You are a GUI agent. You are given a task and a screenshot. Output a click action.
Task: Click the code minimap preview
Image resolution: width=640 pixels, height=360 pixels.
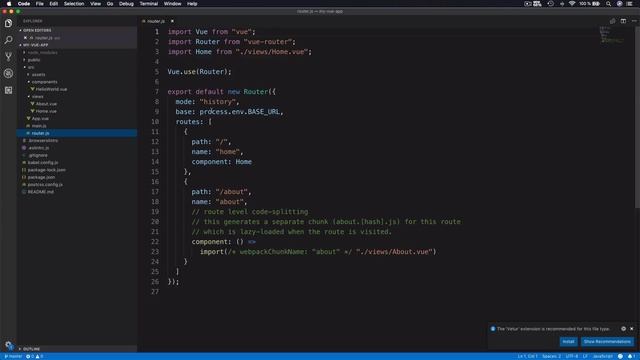(611, 35)
